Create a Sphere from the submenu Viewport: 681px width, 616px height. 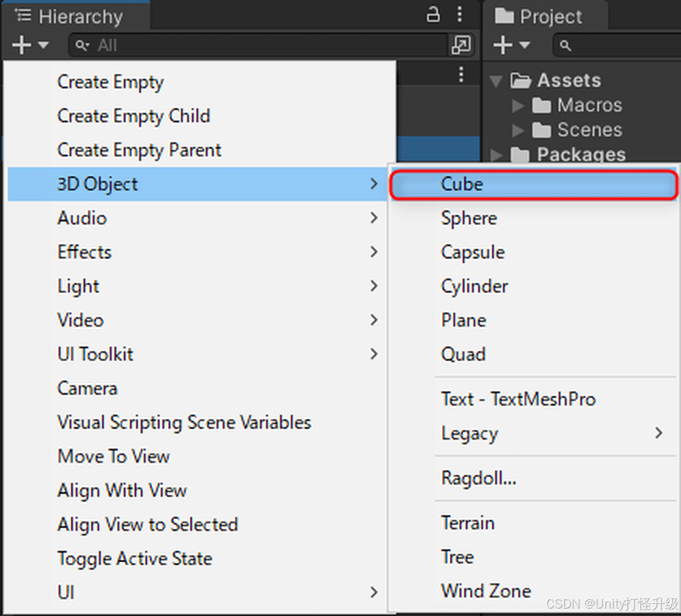[534, 218]
